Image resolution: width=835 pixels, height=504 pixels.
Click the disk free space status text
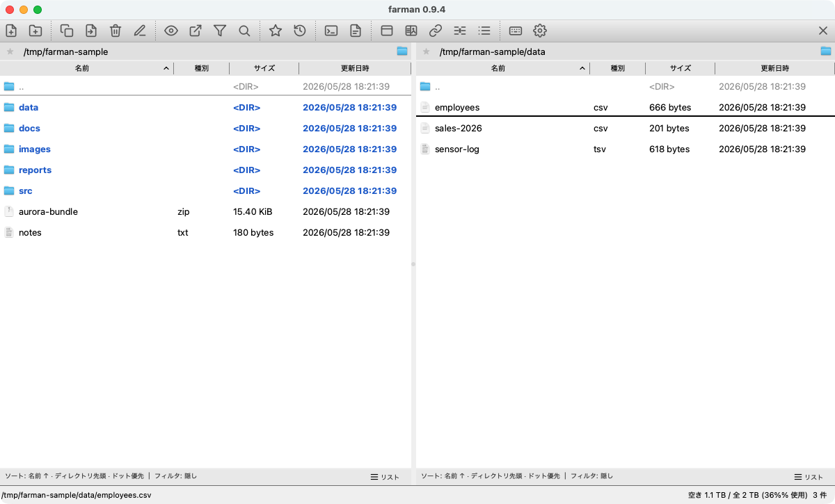[x=748, y=495]
